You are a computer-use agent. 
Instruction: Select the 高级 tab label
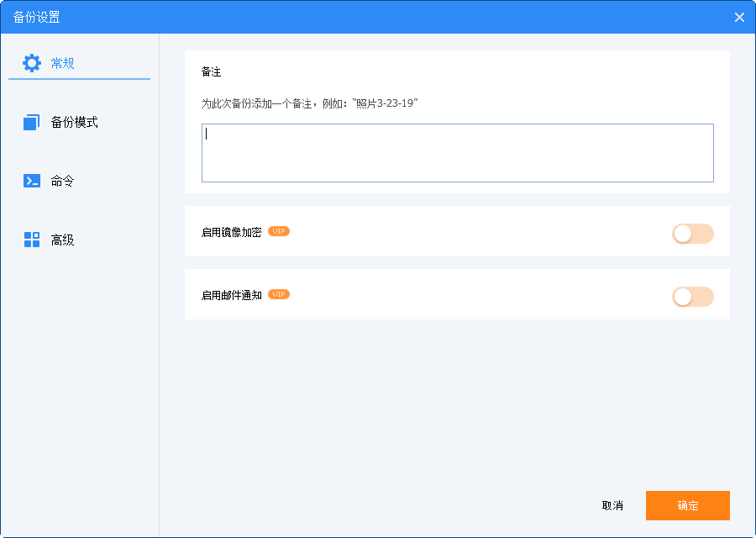click(x=63, y=240)
